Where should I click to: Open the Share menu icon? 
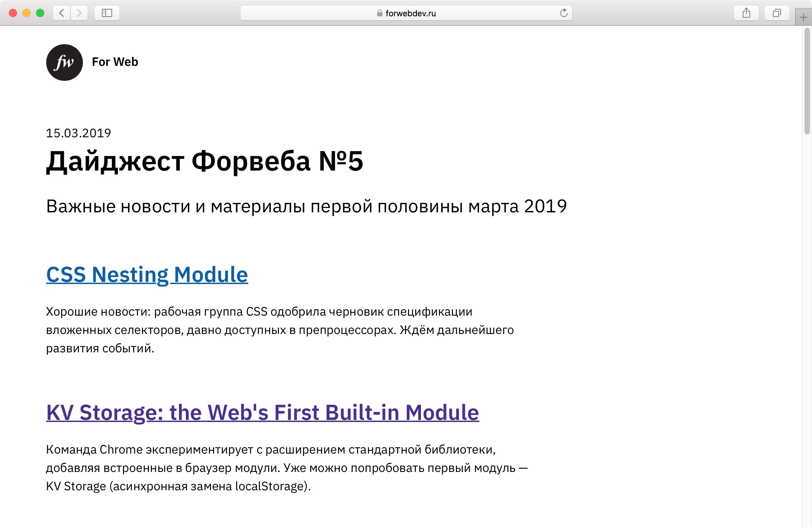[746, 13]
